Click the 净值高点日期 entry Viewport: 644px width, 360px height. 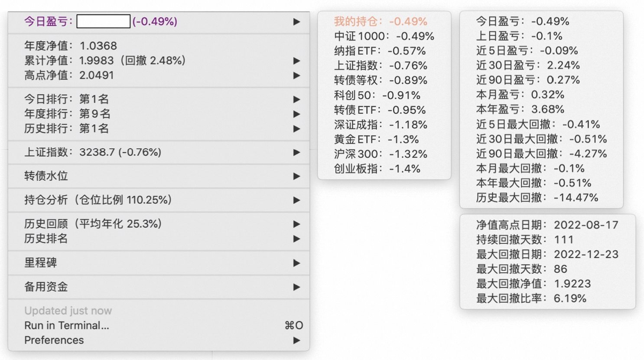pyautogui.click(x=547, y=225)
